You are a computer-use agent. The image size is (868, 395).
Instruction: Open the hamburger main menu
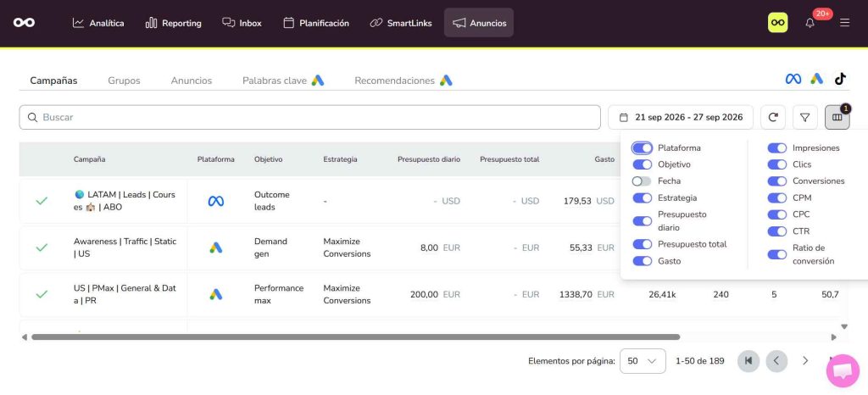pyautogui.click(x=844, y=23)
